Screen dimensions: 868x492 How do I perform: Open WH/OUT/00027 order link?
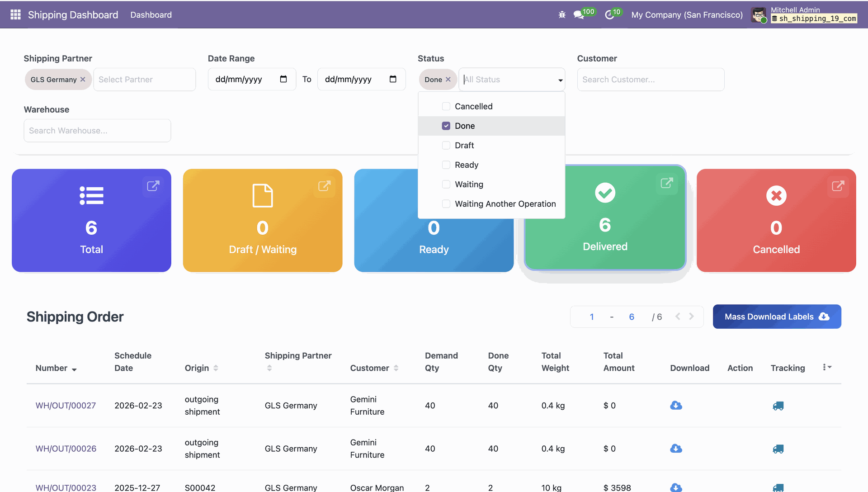pyautogui.click(x=66, y=406)
